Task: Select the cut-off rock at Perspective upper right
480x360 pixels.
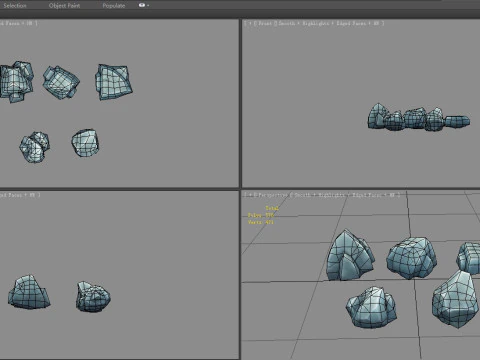Action: tap(468, 258)
